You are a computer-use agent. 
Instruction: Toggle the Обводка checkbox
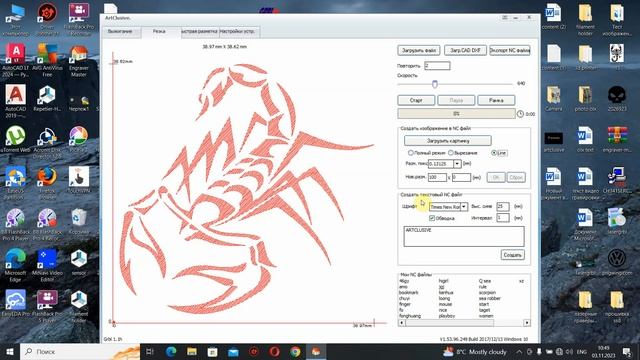click(x=432, y=218)
